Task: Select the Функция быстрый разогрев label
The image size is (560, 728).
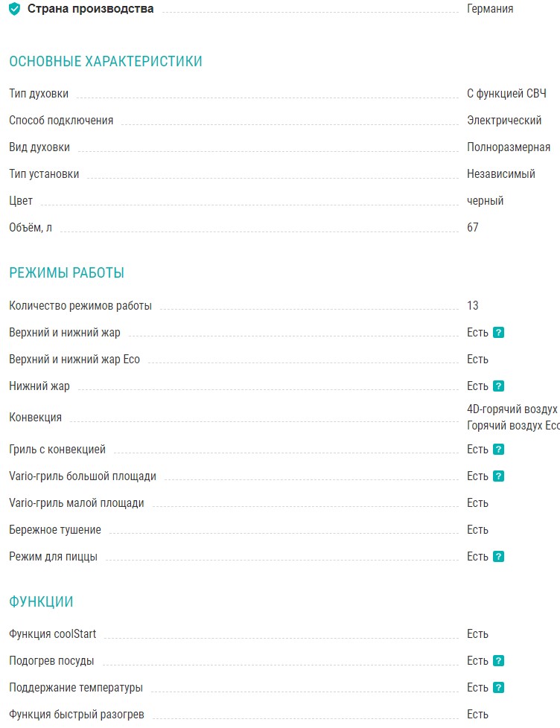Action: point(77,715)
